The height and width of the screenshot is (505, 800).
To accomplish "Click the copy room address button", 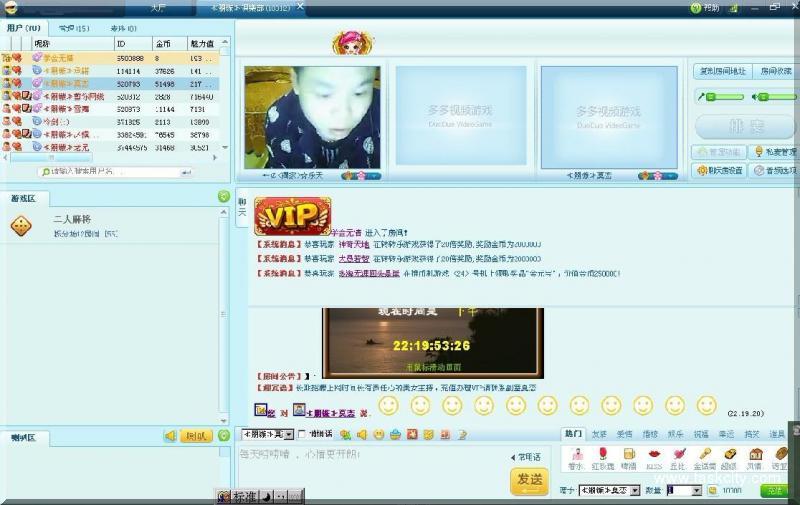I will (719, 71).
